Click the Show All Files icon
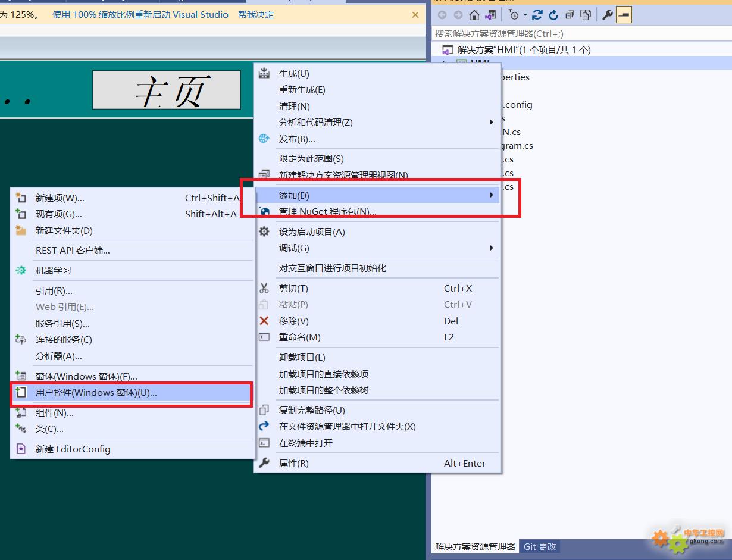732x560 pixels. 586,15
